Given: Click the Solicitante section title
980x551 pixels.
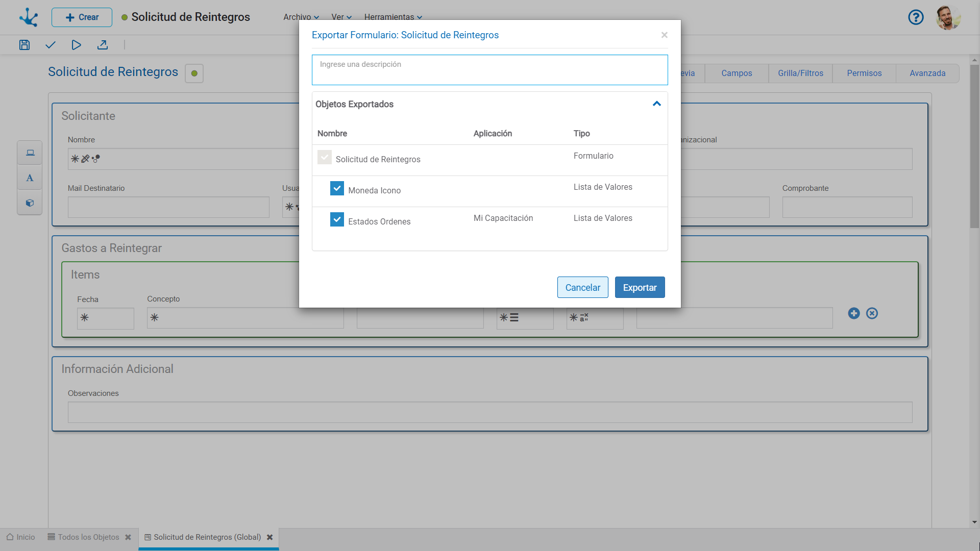Looking at the screenshot, I should (88, 116).
